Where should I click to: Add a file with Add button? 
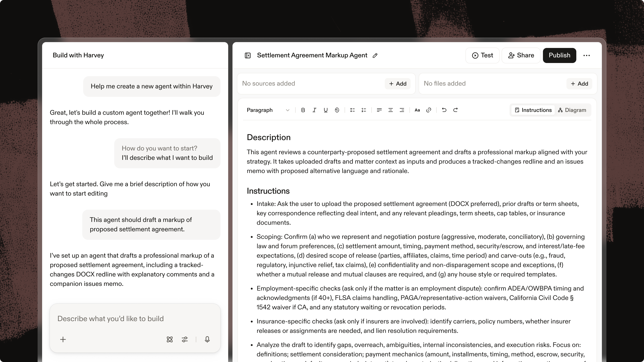[x=579, y=83]
